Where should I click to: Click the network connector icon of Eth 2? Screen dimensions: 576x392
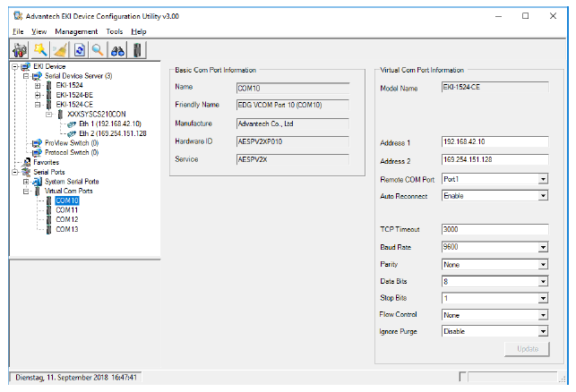click(72, 133)
